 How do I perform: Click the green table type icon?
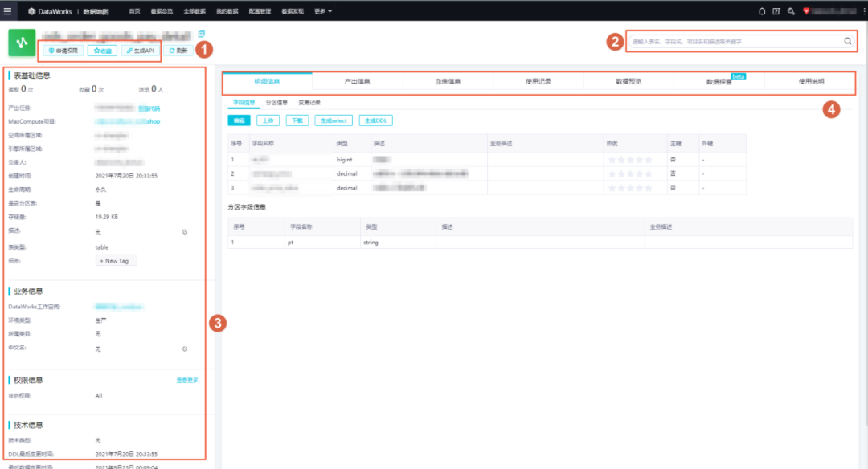[22, 43]
